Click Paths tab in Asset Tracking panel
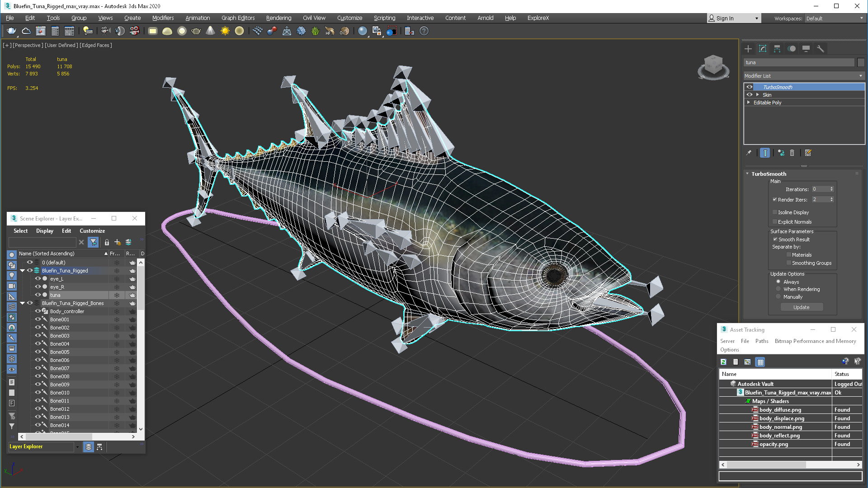The image size is (868, 488). click(763, 340)
